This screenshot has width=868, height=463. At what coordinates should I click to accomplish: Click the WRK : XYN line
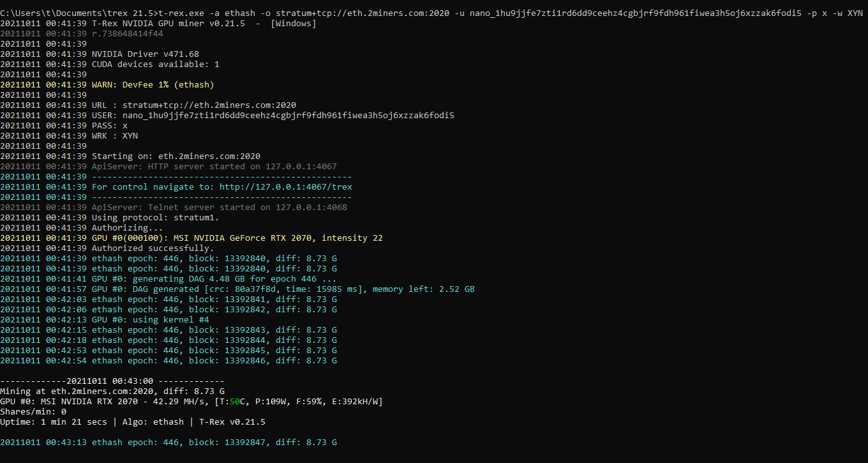[x=114, y=136]
